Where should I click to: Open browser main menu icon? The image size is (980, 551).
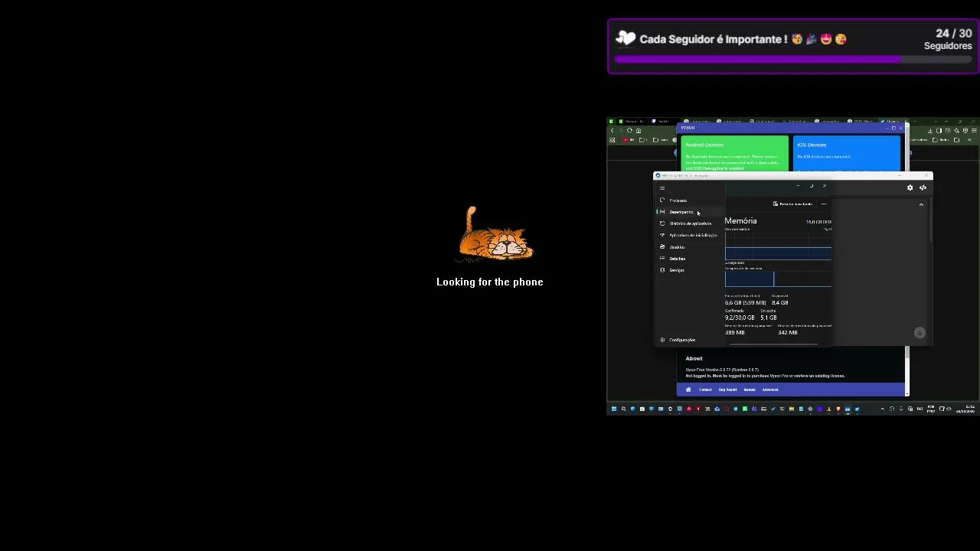click(974, 131)
